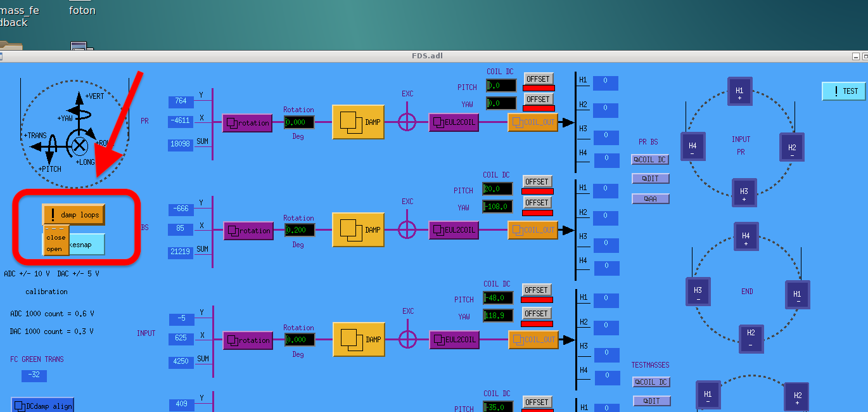
Task: Open the INPUT row rotation screen
Action: click(248, 340)
